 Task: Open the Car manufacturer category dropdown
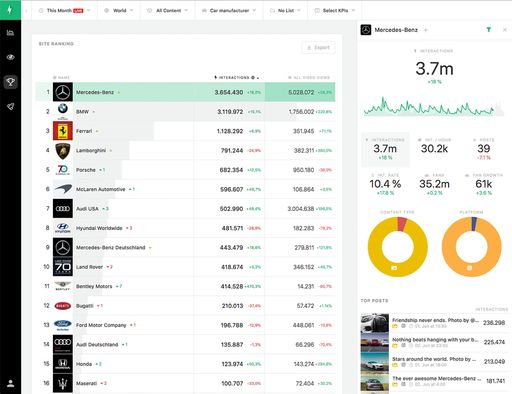[229, 10]
